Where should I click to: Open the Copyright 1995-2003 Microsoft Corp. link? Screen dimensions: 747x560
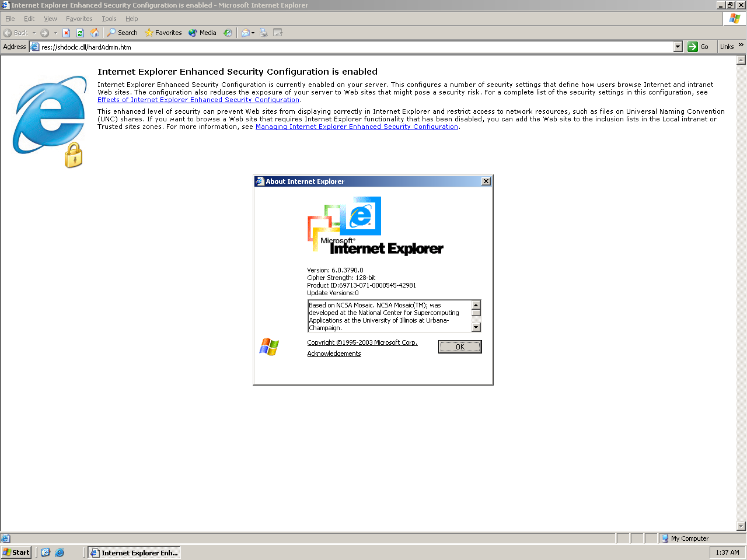click(x=362, y=343)
